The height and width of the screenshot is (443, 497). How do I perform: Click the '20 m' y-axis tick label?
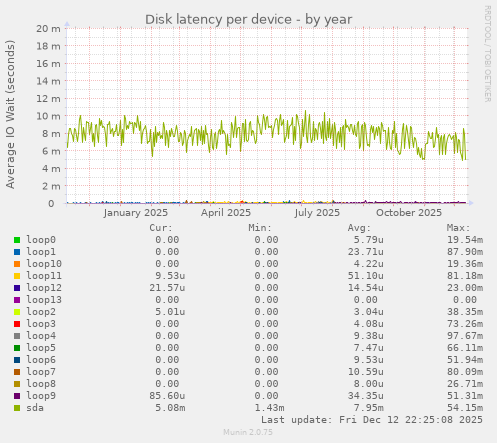pos(48,29)
